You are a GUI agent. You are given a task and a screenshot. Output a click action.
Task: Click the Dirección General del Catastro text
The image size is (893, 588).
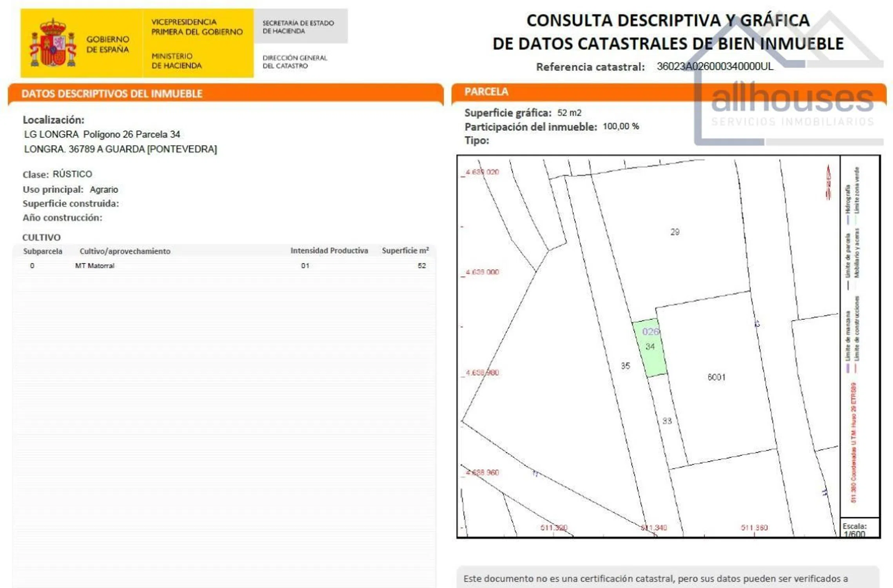[294, 62]
